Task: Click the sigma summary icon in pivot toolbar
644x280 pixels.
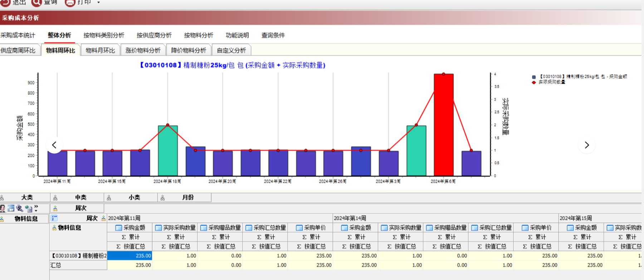Action: 20,208
